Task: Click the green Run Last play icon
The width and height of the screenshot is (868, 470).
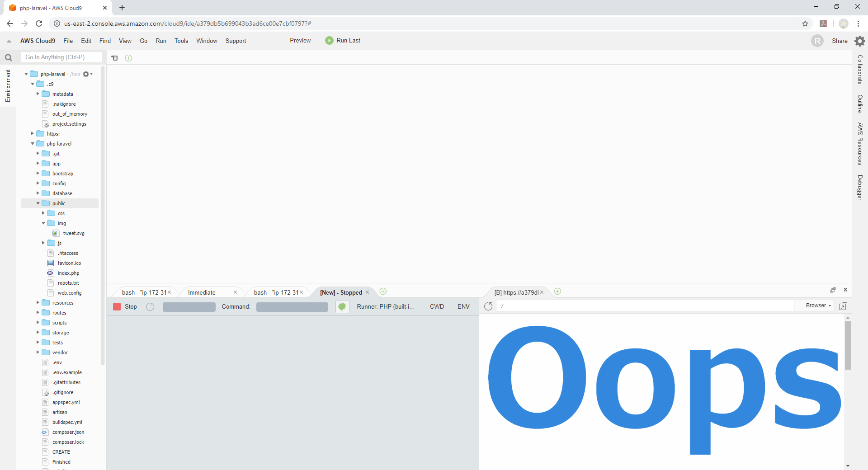Action: (329, 41)
